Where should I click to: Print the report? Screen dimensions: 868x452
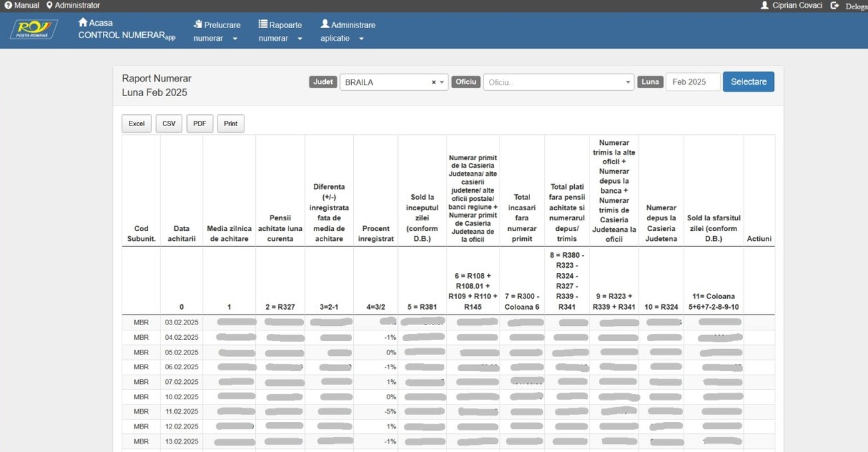230,124
